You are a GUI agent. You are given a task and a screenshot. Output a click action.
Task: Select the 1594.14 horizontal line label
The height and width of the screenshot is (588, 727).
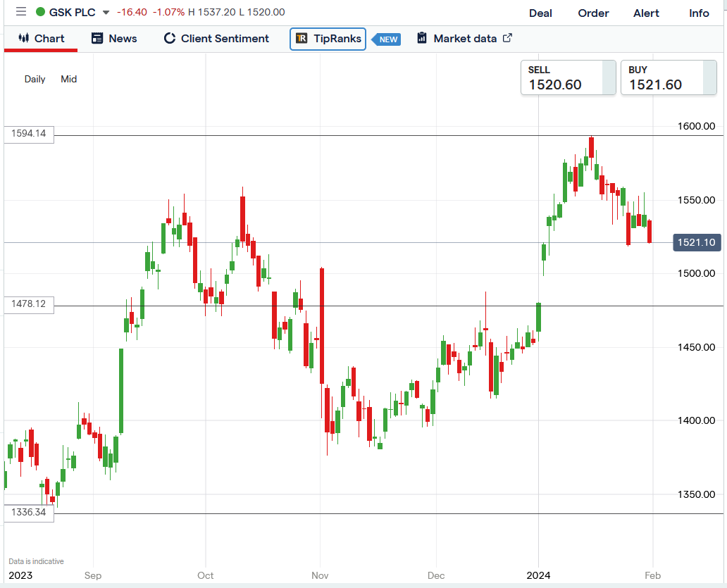pyautogui.click(x=29, y=134)
